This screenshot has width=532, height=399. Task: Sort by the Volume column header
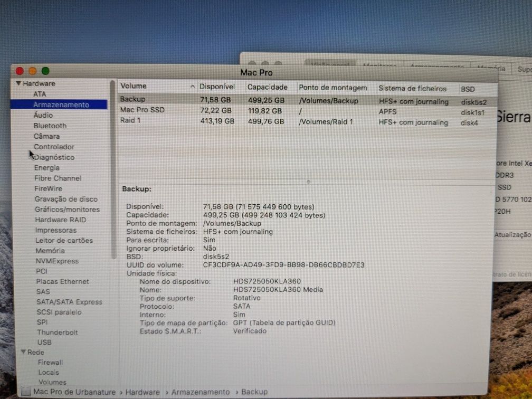pyautogui.click(x=134, y=86)
